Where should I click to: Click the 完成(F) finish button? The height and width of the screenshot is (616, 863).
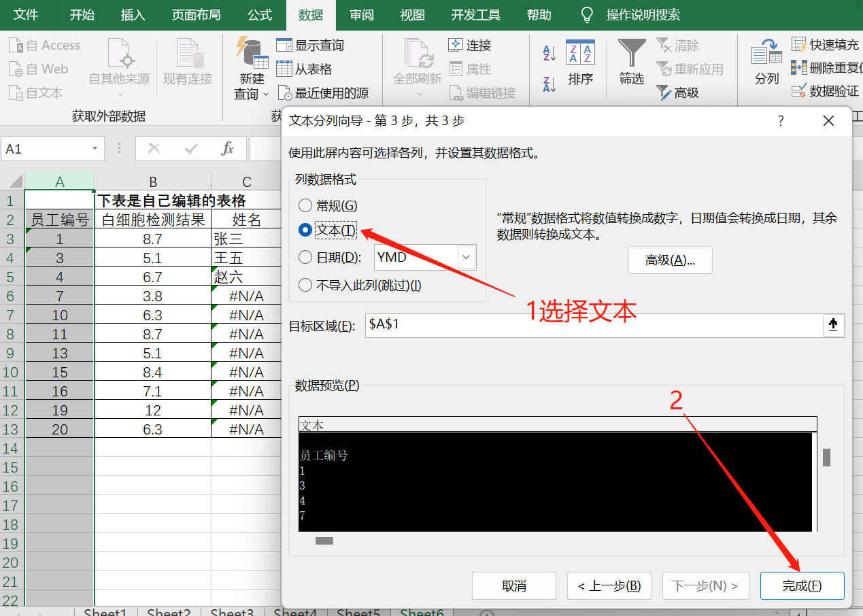pos(802,585)
